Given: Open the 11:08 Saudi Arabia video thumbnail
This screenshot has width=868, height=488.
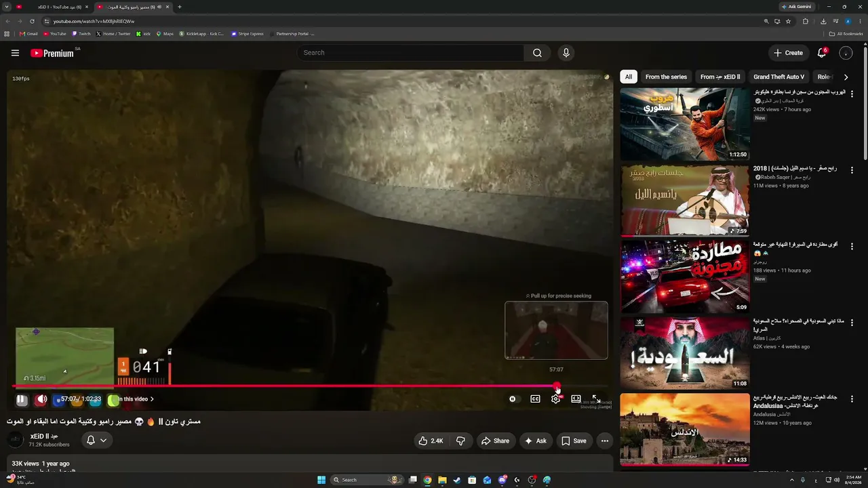Looking at the screenshot, I should click(685, 352).
